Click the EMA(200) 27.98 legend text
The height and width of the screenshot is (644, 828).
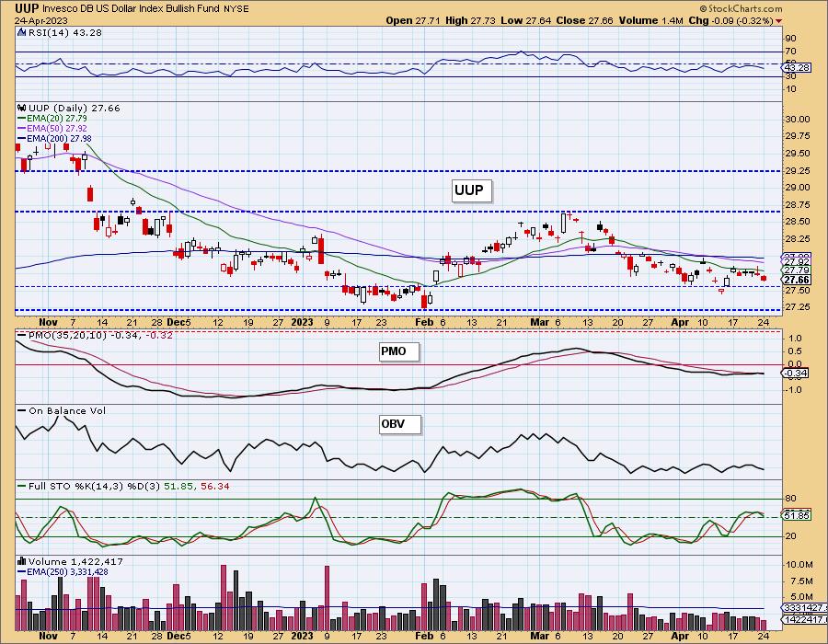(59, 138)
